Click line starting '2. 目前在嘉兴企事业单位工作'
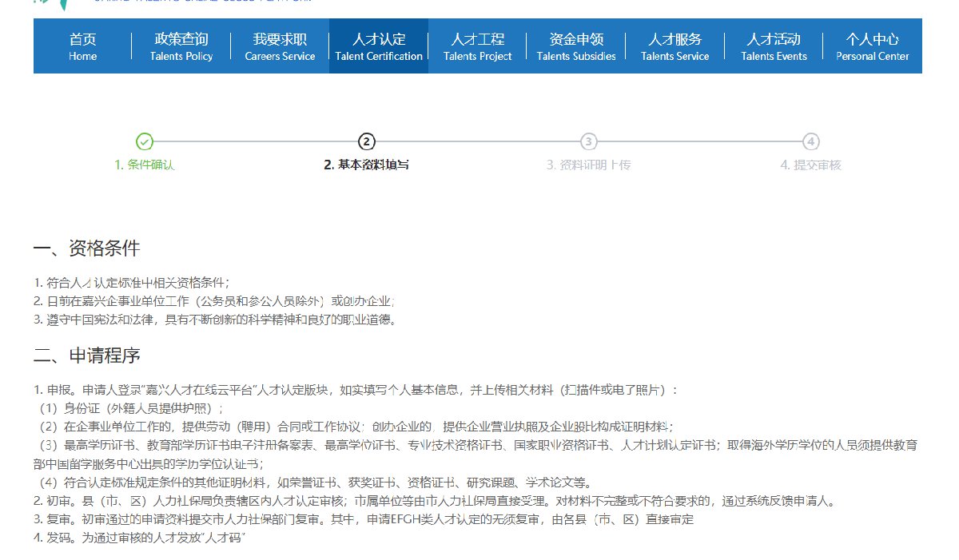 (214, 301)
